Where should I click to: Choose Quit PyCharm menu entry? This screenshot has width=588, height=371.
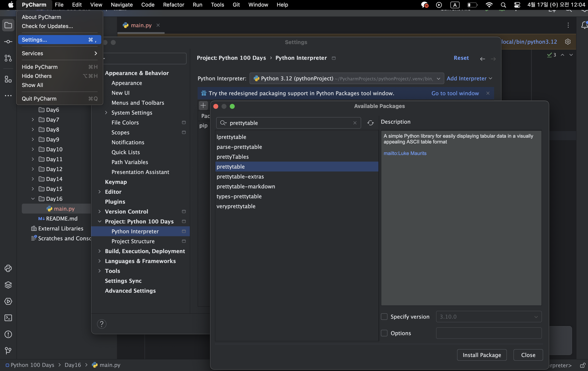[59, 99]
